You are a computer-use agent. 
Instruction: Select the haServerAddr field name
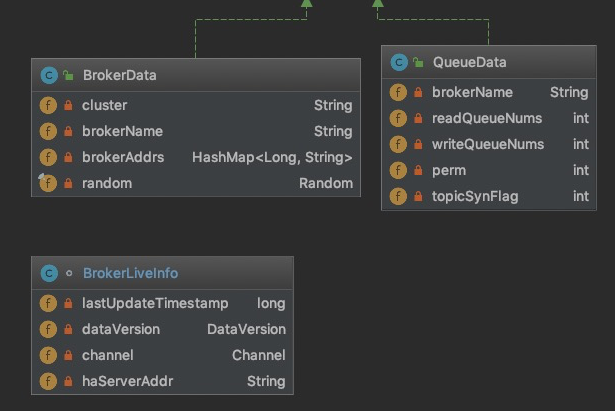127,381
